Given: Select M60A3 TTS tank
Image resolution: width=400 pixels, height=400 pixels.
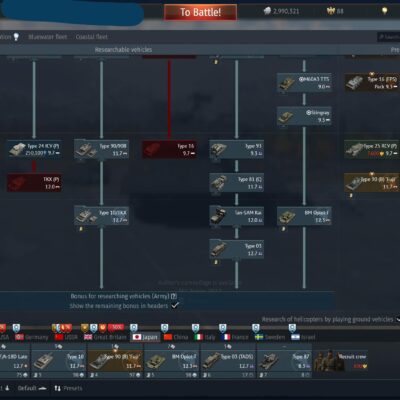Looking at the screenshot, I should point(304,82).
